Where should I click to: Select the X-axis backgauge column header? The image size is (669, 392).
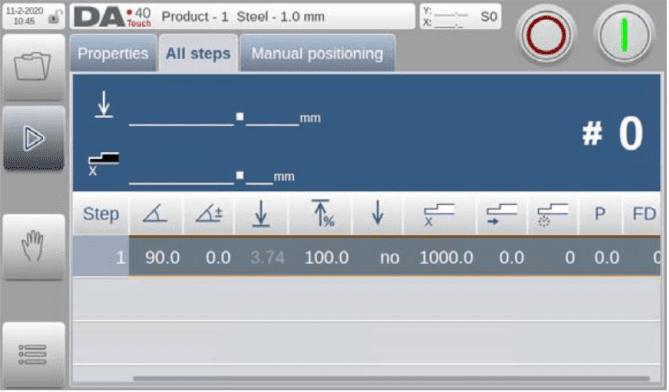439,213
